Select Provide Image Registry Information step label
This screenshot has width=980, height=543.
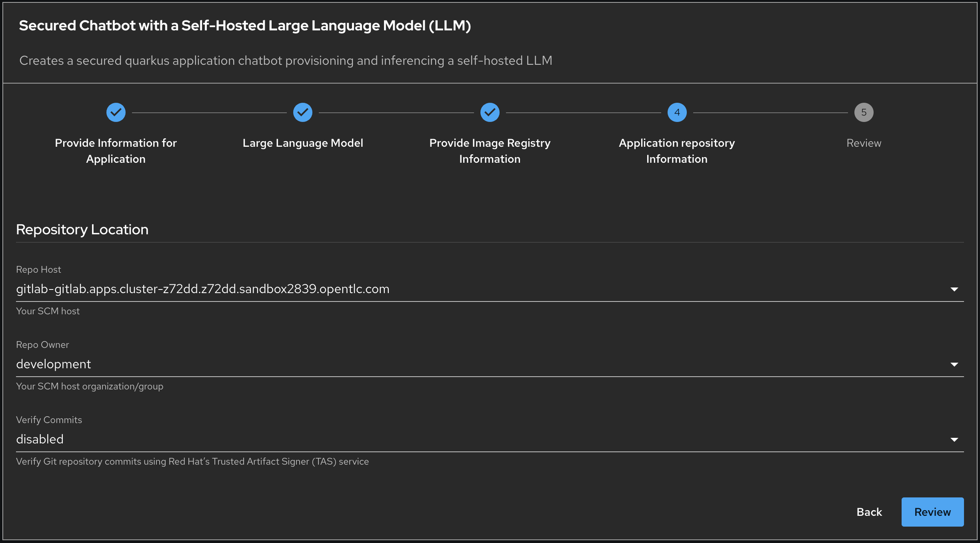click(x=490, y=151)
